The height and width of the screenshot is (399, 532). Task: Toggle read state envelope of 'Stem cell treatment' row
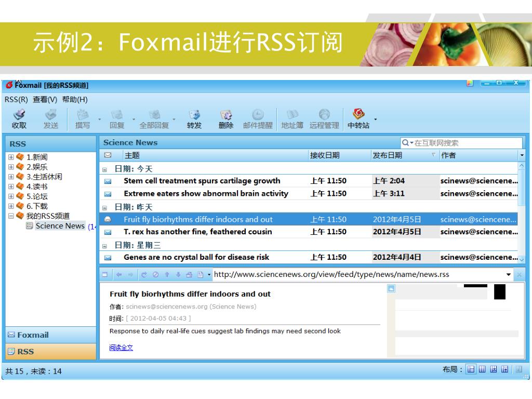point(108,181)
